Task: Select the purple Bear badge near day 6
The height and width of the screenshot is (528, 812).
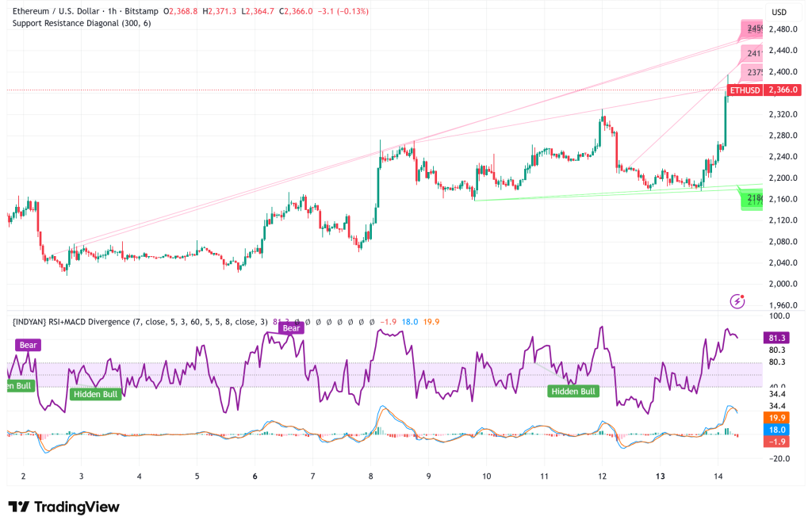Action: (x=292, y=327)
